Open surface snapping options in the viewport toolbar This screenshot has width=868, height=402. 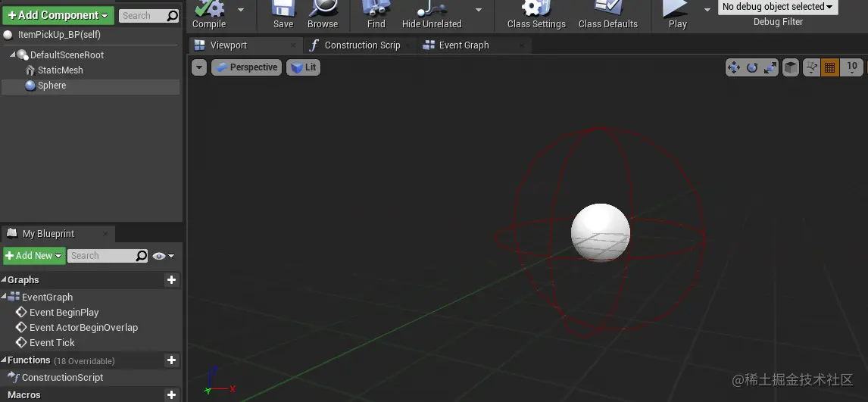[811, 67]
